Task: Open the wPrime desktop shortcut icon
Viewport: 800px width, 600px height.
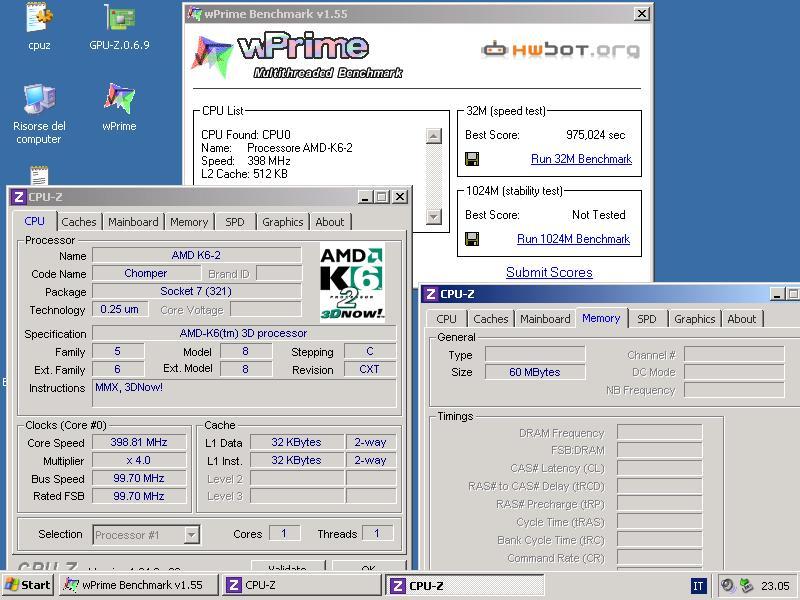Action: [x=119, y=107]
